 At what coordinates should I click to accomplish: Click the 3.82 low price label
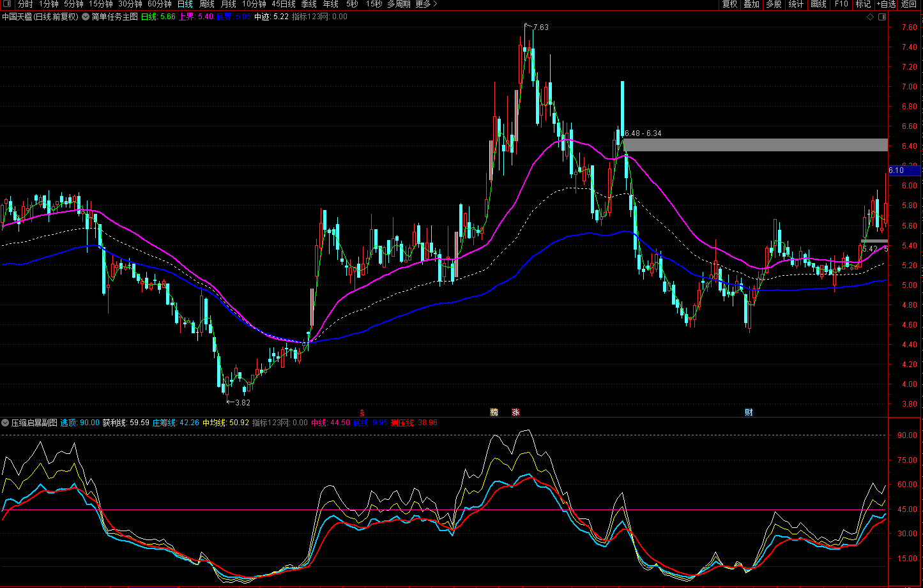[x=242, y=403]
